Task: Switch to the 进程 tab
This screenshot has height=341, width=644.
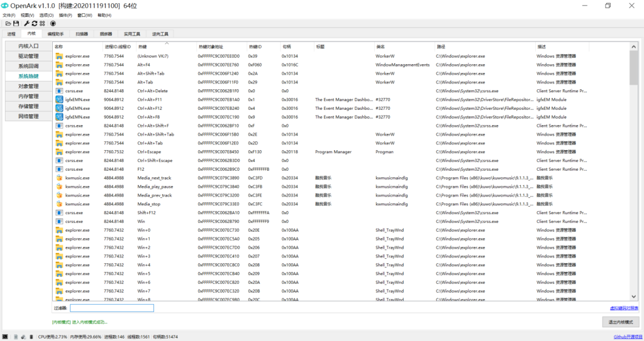Action: [11, 34]
